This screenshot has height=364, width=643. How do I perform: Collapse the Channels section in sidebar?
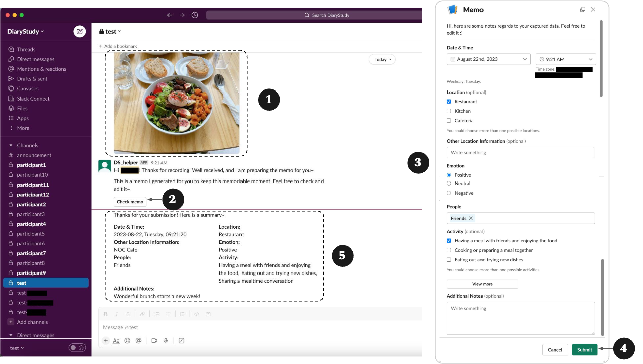coord(11,145)
